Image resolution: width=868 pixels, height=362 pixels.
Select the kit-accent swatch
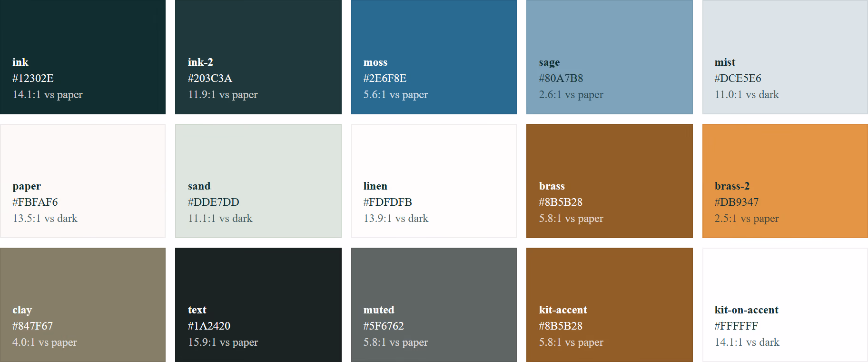(x=610, y=305)
